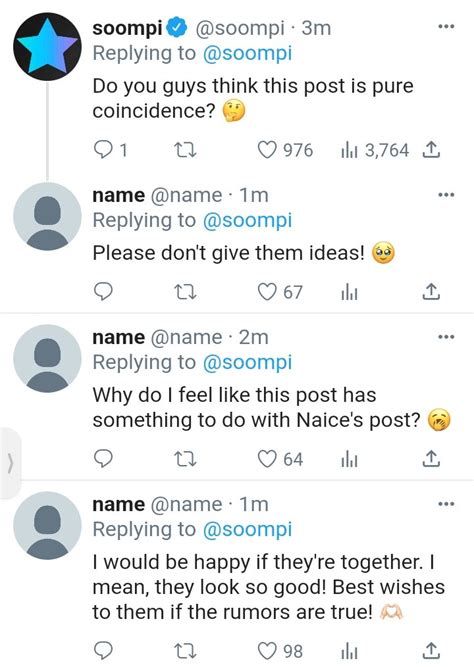Share soompi's tweet via share icon
Viewport: 474px width, 667px height.
coord(431,150)
